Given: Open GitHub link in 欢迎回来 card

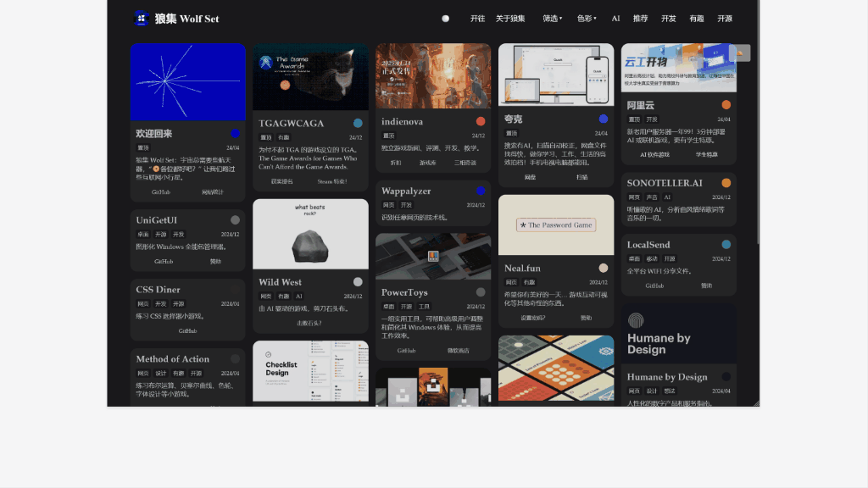Looking at the screenshot, I should pos(161,192).
